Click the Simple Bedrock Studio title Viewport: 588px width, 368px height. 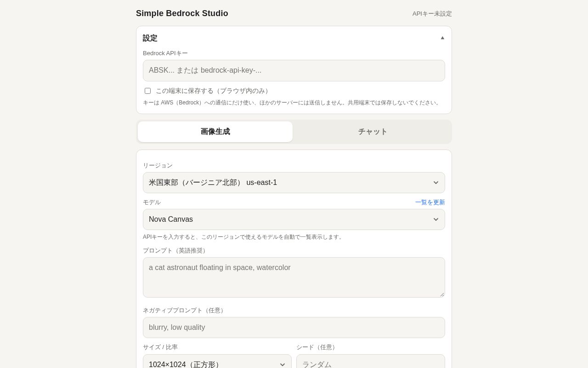coord(182,13)
